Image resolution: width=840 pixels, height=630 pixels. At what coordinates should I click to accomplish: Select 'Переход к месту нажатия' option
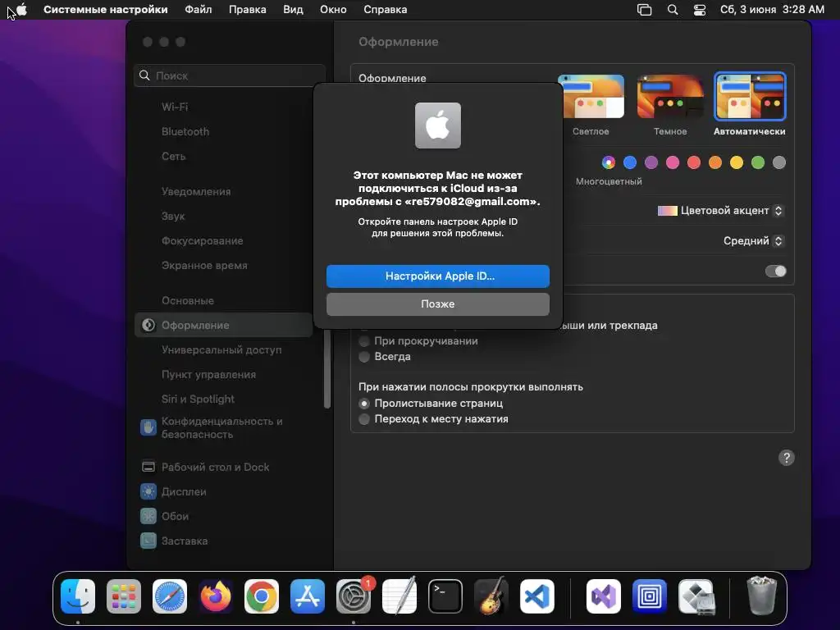coord(364,419)
